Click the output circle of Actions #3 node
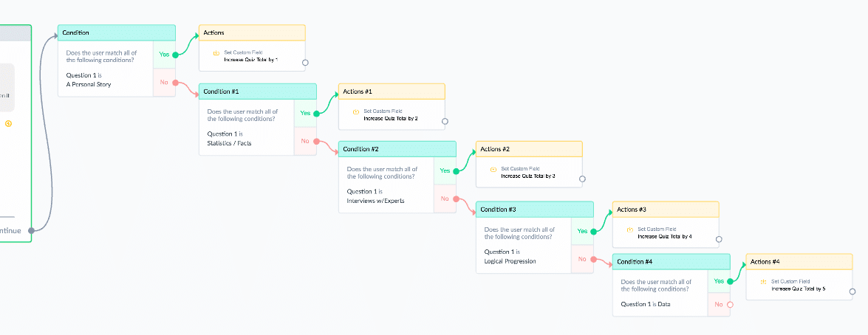This screenshot has height=335, width=868. [719, 239]
